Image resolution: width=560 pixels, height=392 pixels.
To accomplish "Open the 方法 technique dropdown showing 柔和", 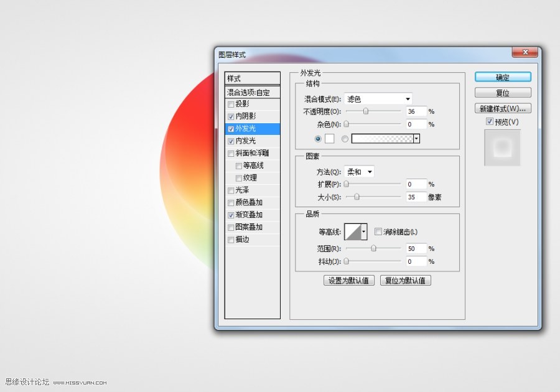I will pos(359,171).
